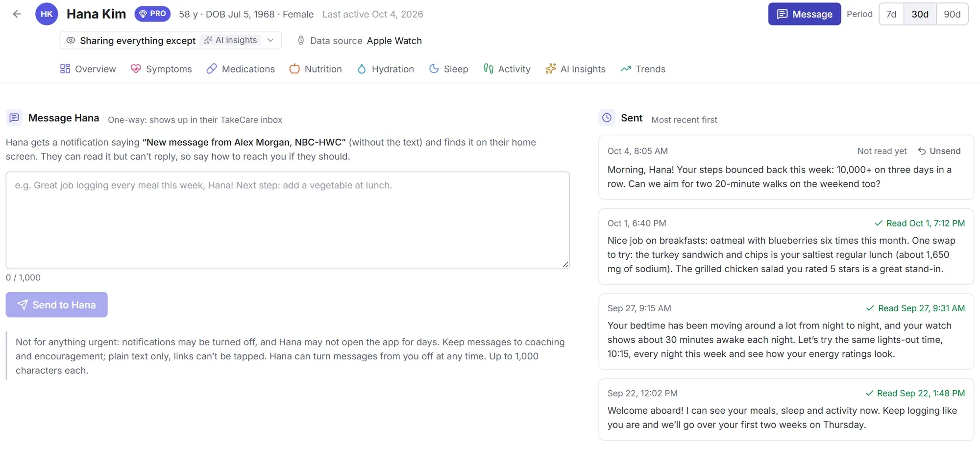Viewport: 980px width, 452px height.
Task: Open the Sleep tab
Action: pyautogui.click(x=448, y=69)
